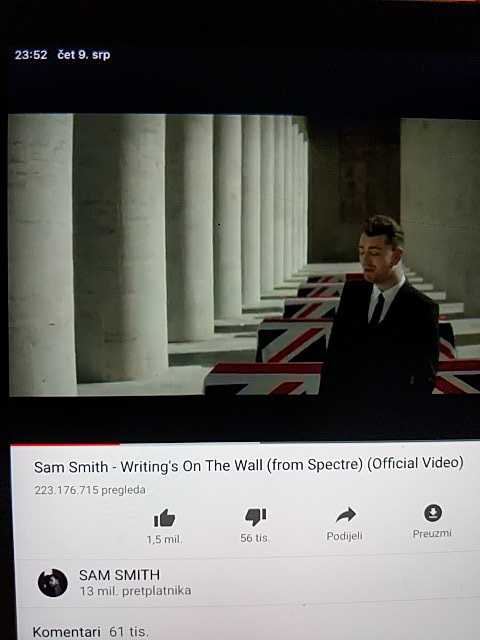The width and height of the screenshot is (480, 640).
Task: Tap the čet 9. srp date
Action: (x=84, y=55)
